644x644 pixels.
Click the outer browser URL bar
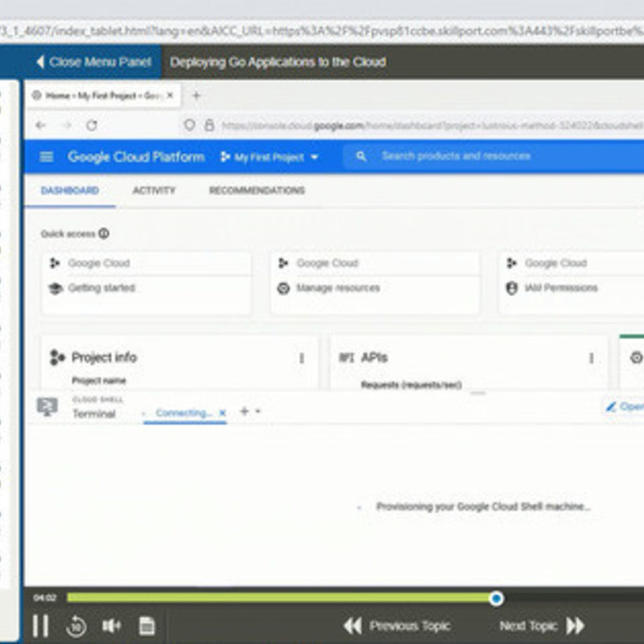point(322,31)
